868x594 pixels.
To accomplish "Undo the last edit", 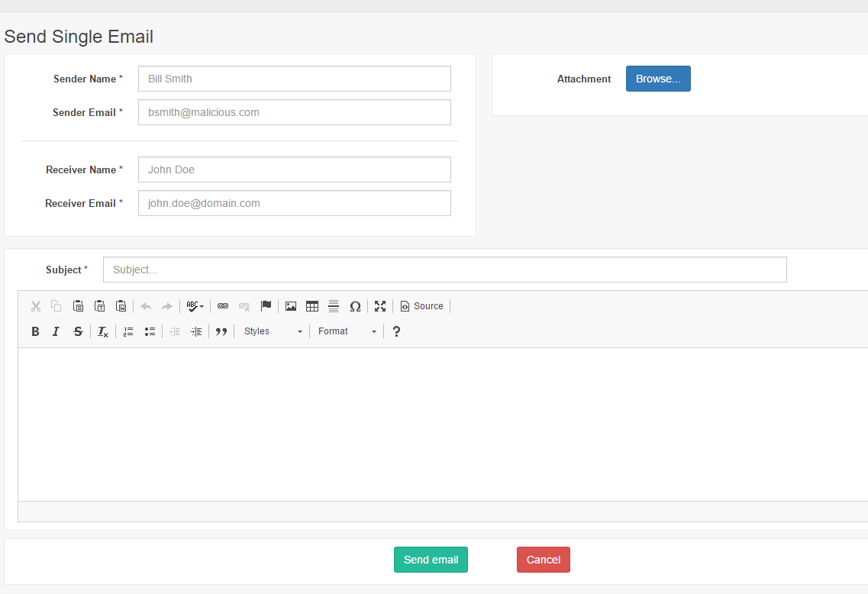I will pos(146,306).
